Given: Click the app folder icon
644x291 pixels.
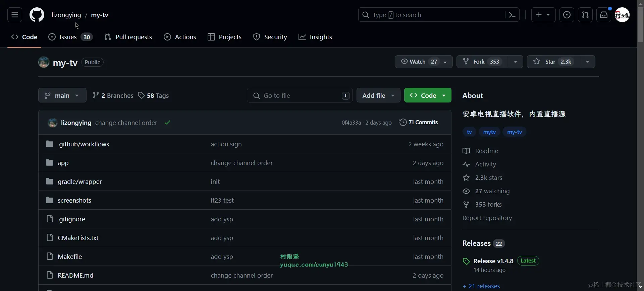Looking at the screenshot, I should coord(50,162).
